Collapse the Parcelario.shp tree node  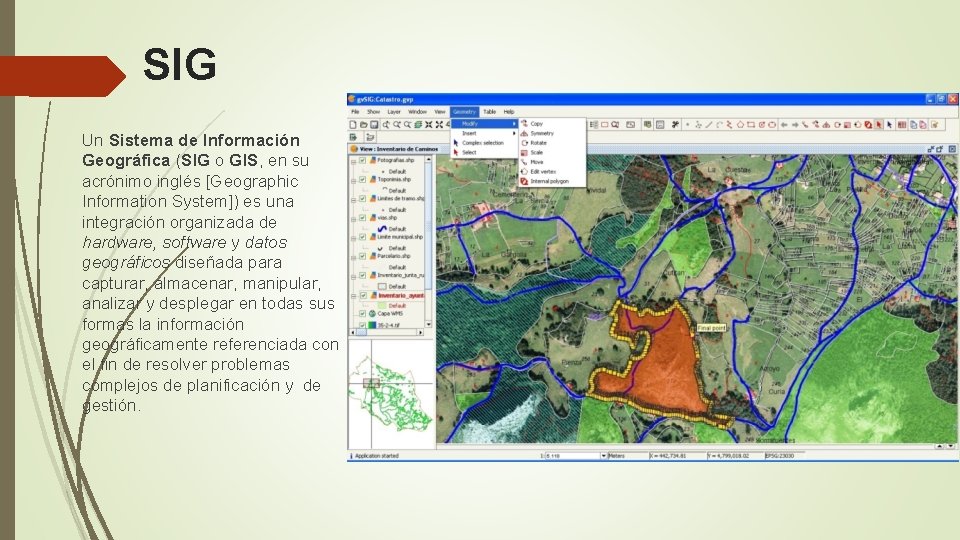(353, 257)
